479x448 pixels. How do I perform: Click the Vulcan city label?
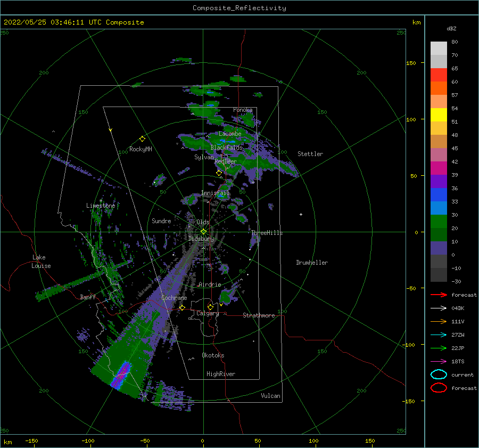pyautogui.click(x=270, y=396)
